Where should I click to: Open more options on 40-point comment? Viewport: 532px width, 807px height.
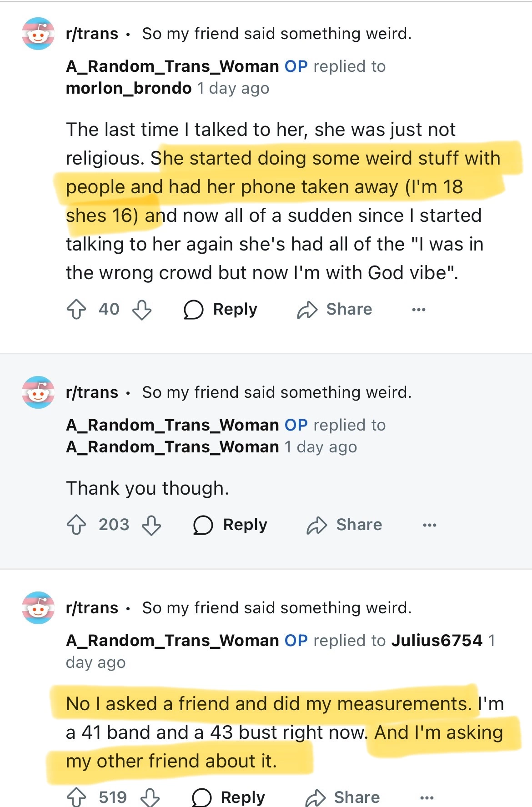pos(418,310)
